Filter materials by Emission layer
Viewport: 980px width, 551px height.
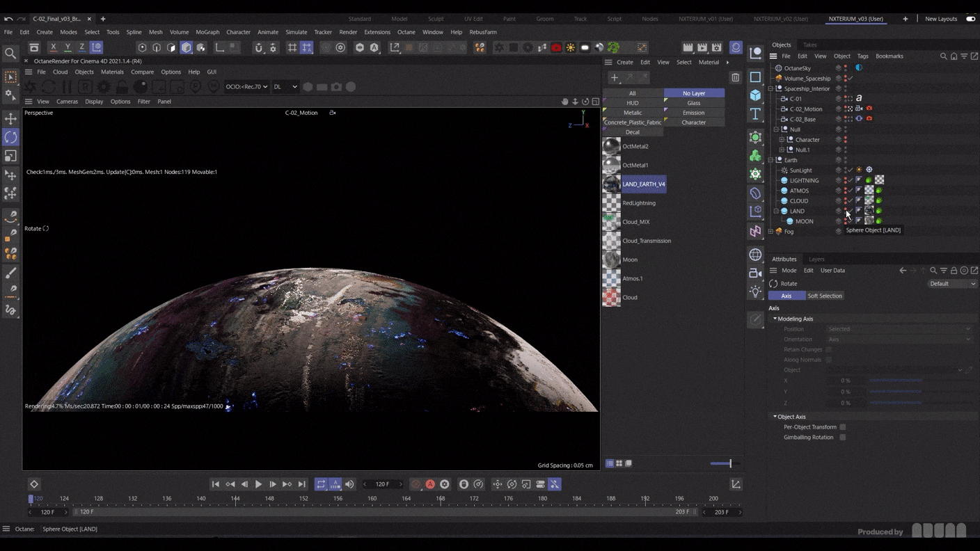(693, 113)
